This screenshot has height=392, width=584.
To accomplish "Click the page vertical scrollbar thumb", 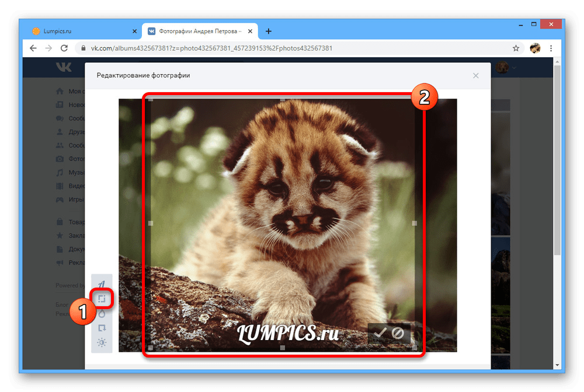I will (x=557, y=160).
